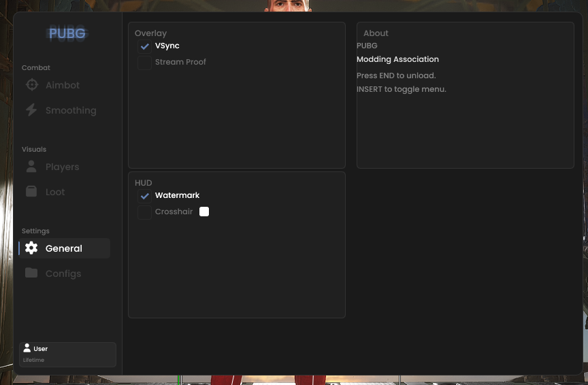
Task: Open the Aimbot crosshair icon tab
Action: 32,85
